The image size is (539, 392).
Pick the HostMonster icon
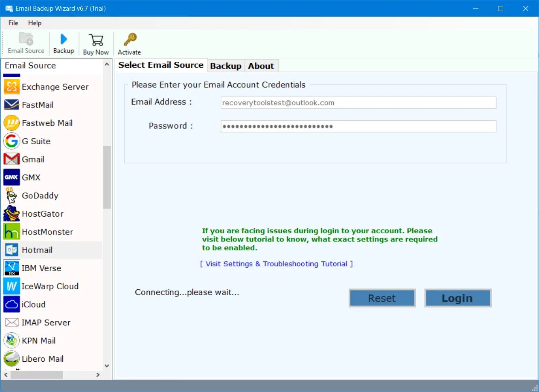click(x=12, y=232)
